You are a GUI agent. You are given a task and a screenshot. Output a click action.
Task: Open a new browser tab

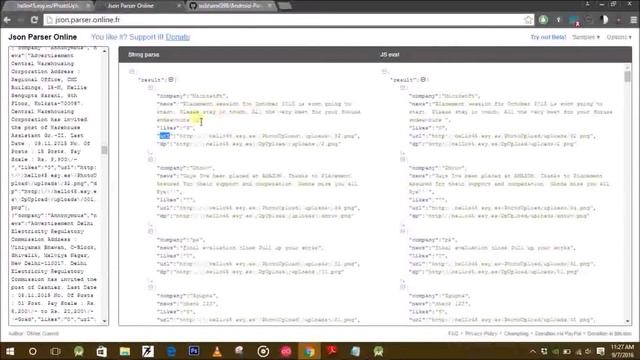pos(285,6)
